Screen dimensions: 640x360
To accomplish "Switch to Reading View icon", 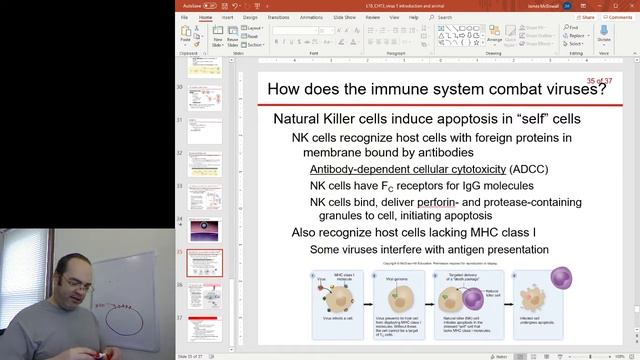I will 547,357.
